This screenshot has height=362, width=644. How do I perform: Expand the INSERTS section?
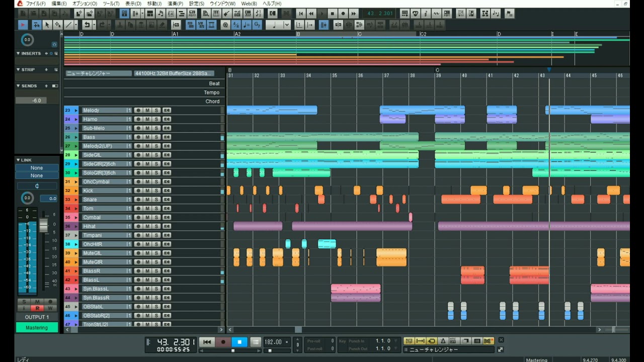pyautogui.click(x=19, y=53)
